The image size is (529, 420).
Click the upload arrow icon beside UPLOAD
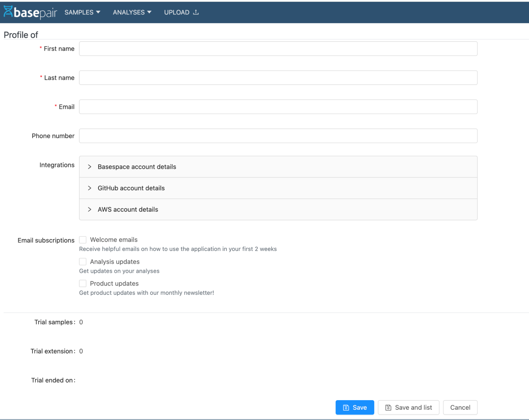pyautogui.click(x=196, y=12)
